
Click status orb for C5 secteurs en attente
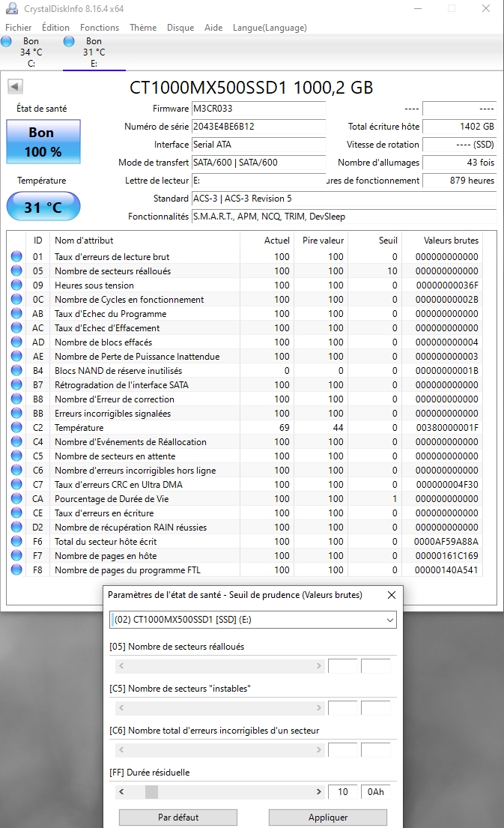coord(17,456)
